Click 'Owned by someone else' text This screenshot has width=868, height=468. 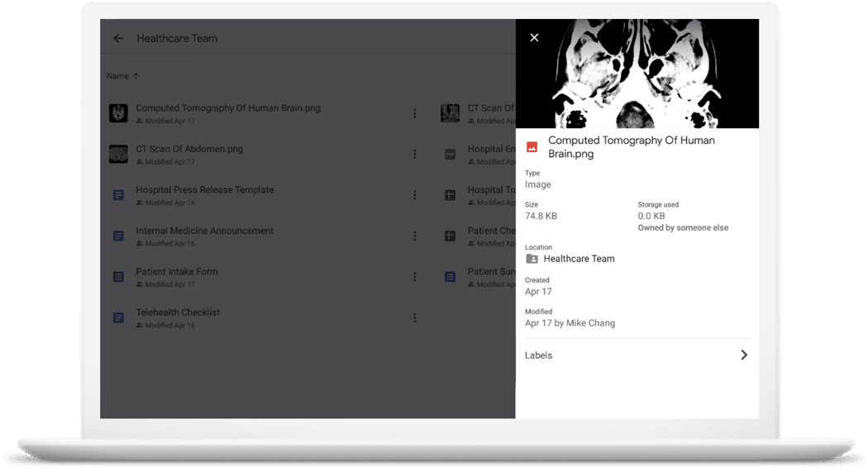[x=683, y=227]
